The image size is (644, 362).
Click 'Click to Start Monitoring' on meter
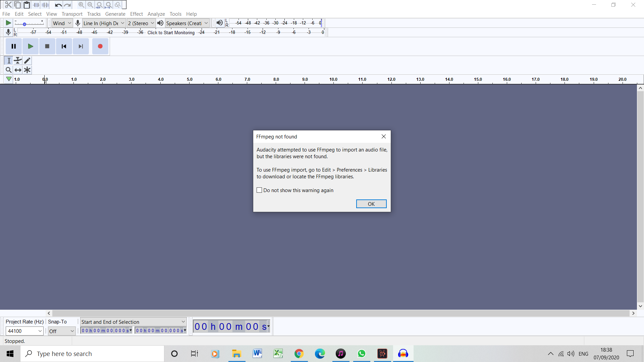(171, 33)
